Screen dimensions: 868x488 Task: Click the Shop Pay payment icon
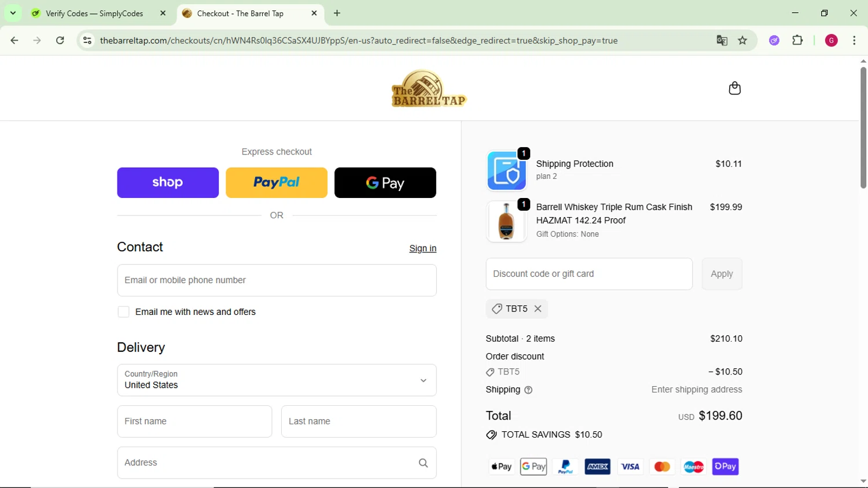click(x=725, y=467)
